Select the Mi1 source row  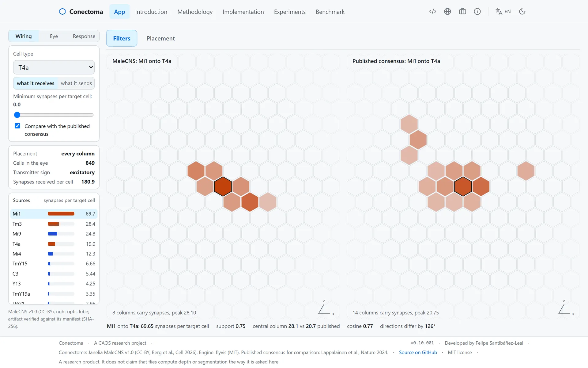click(54, 214)
